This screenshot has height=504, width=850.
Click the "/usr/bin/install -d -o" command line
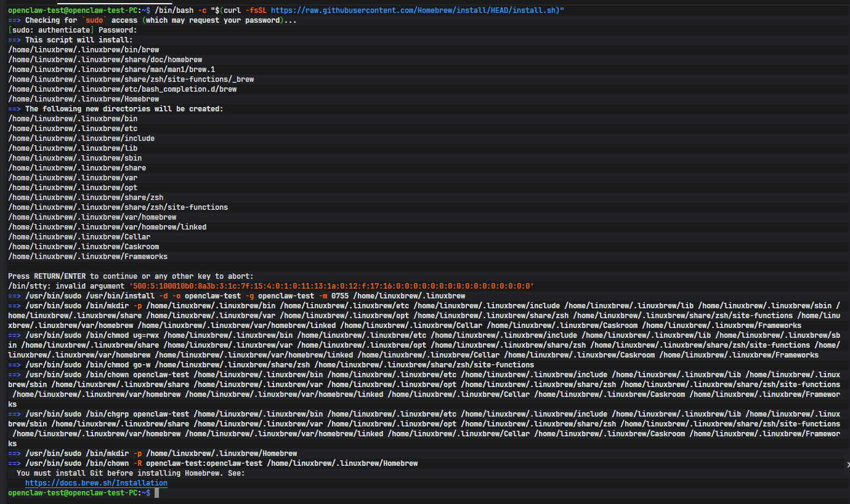pyautogui.click(x=245, y=296)
